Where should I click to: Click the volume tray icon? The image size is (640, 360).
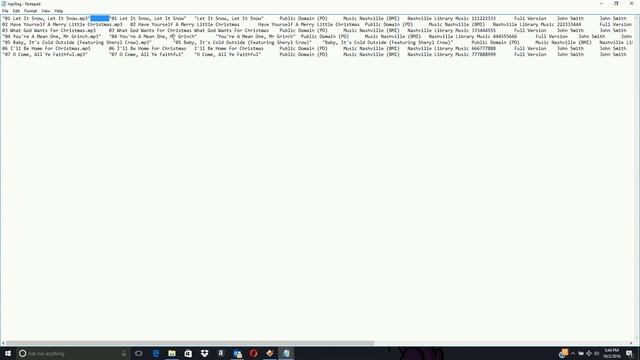[596, 353]
